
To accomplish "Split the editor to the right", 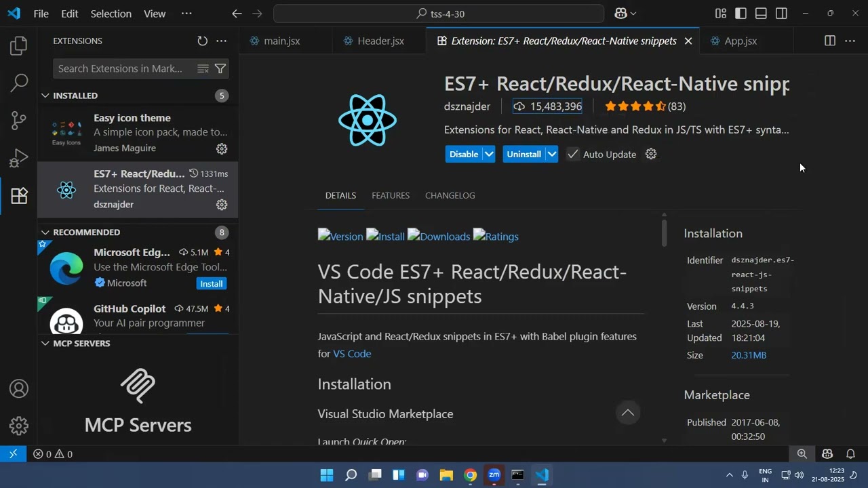I will click(830, 41).
